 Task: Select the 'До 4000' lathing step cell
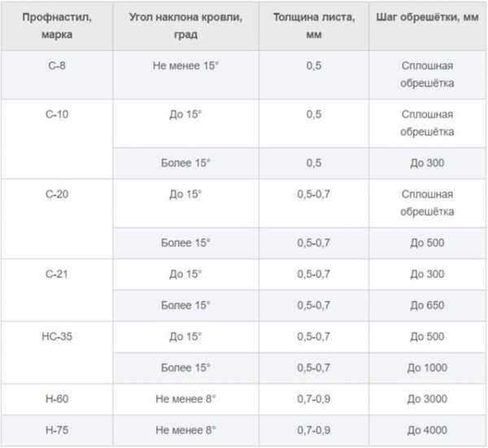point(427,430)
